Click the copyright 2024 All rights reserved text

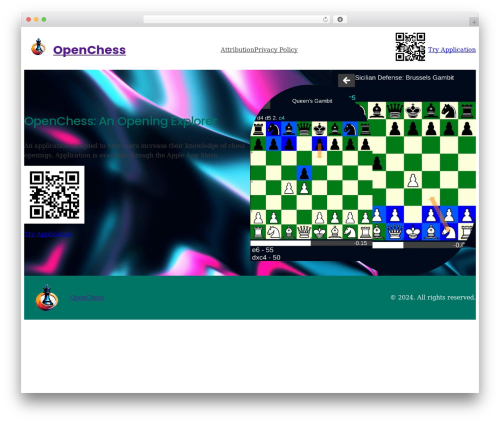[433, 297]
